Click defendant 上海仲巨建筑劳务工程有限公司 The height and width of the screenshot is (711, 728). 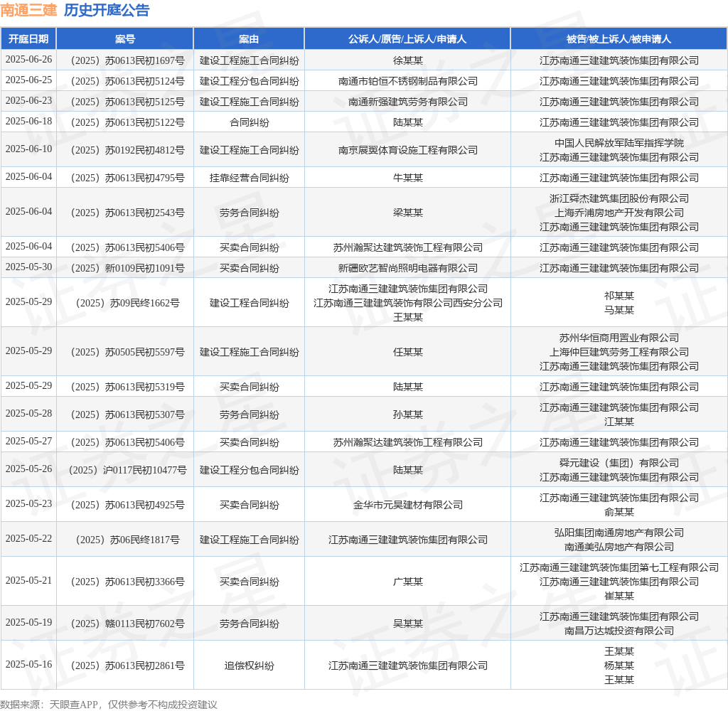[x=619, y=353]
